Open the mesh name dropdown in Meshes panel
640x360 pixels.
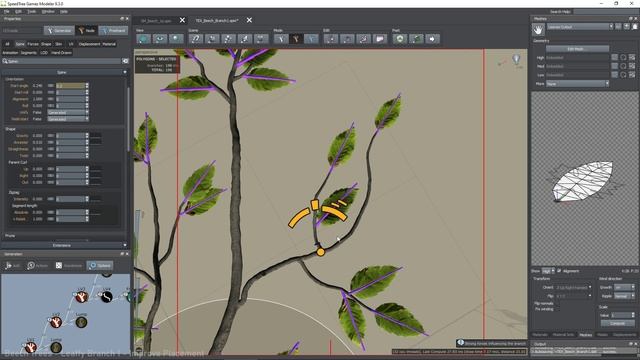pyautogui.click(x=580, y=27)
